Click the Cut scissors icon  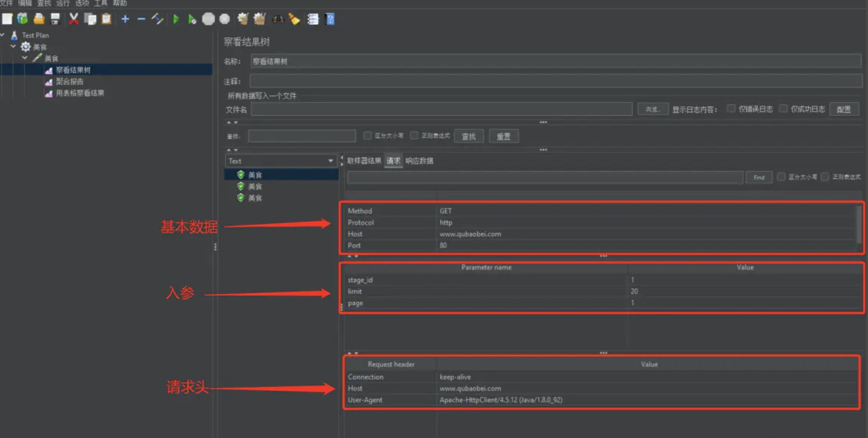pyautogui.click(x=74, y=19)
